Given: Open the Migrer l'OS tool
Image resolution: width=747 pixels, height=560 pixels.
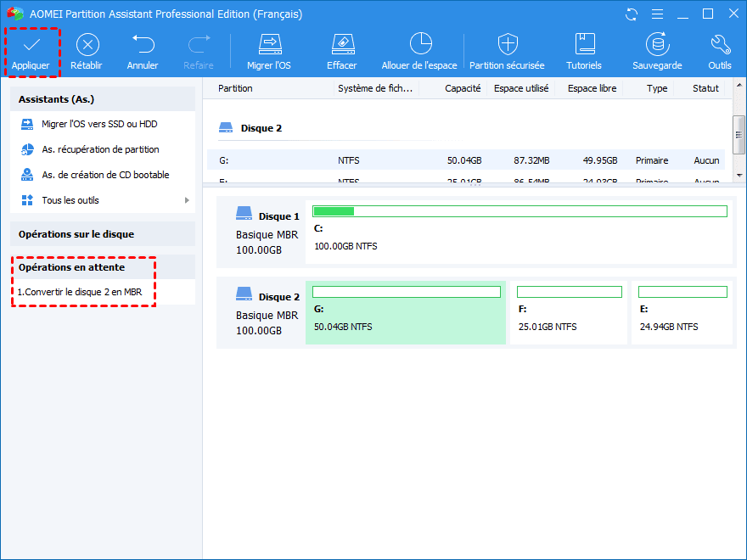Looking at the screenshot, I should (270, 45).
